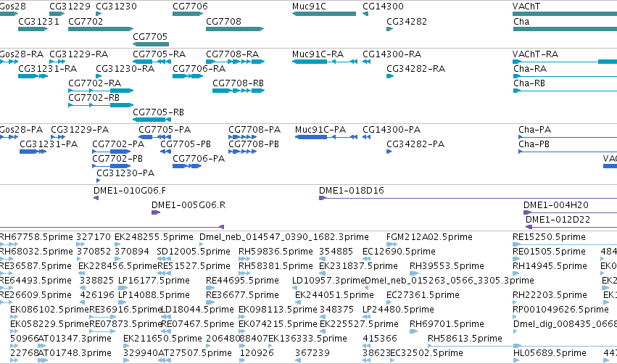This screenshot has height=364, width=617.
Task: Click EST LP24480.5prime
Action: [365, 317]
